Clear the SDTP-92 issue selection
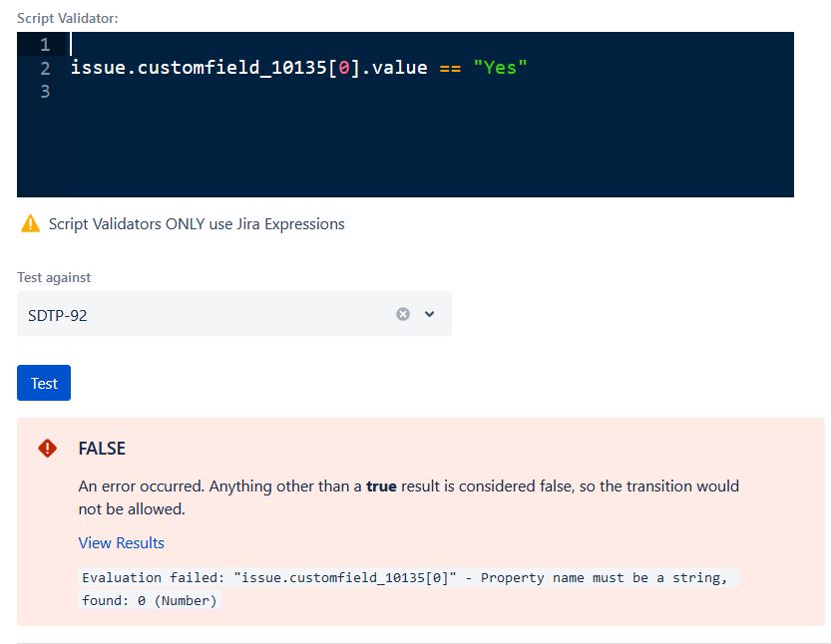 pos(402,313)
